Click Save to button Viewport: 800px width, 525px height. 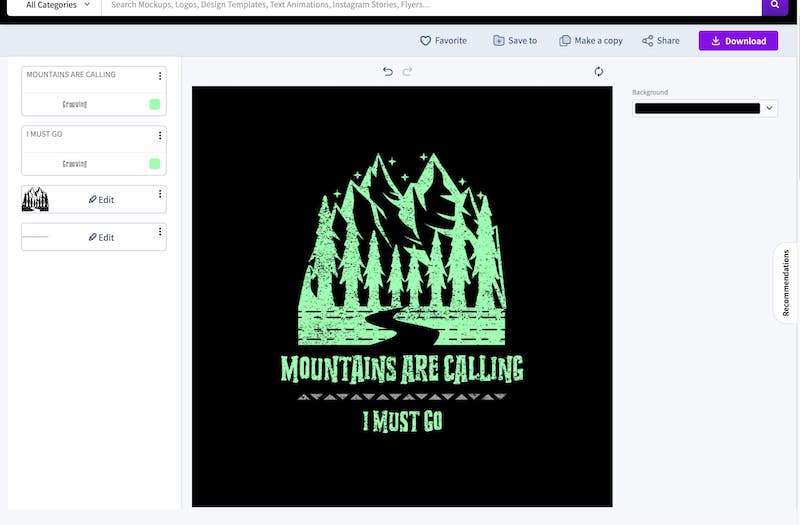pos(515,41)
